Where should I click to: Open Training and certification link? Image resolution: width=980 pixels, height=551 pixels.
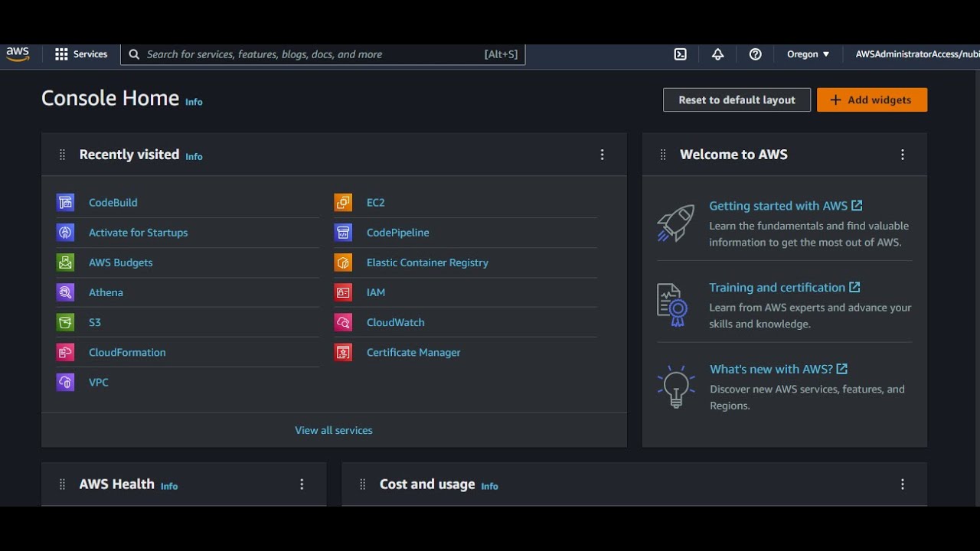[x=785, y=287]
